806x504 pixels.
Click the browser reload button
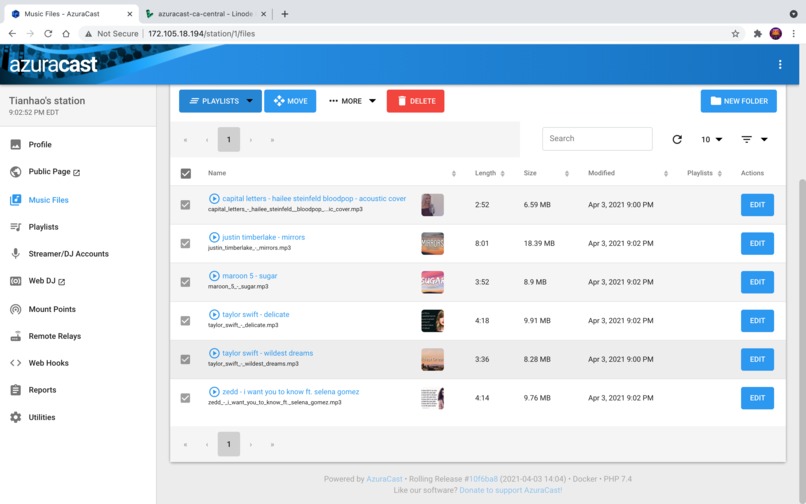[x=48, y=33]
